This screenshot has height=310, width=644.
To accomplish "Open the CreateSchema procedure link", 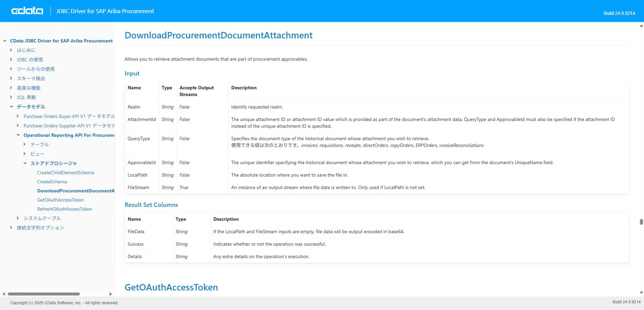I will [52, 182].
